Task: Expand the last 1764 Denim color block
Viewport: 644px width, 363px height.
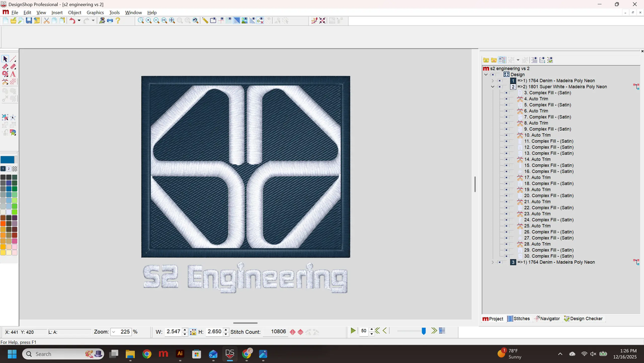Action: click(493, 262)
